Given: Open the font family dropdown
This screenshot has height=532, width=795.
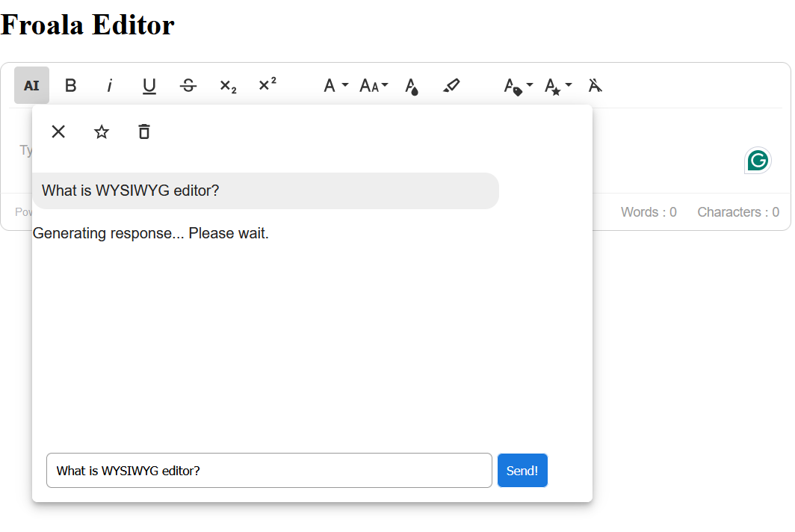Looking at the screenshot, I should pos(335,85).
